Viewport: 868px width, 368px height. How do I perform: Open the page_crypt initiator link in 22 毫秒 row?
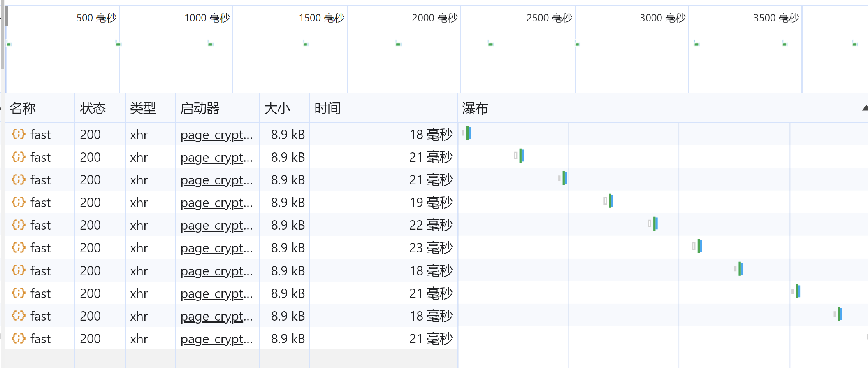click(216, 226)
